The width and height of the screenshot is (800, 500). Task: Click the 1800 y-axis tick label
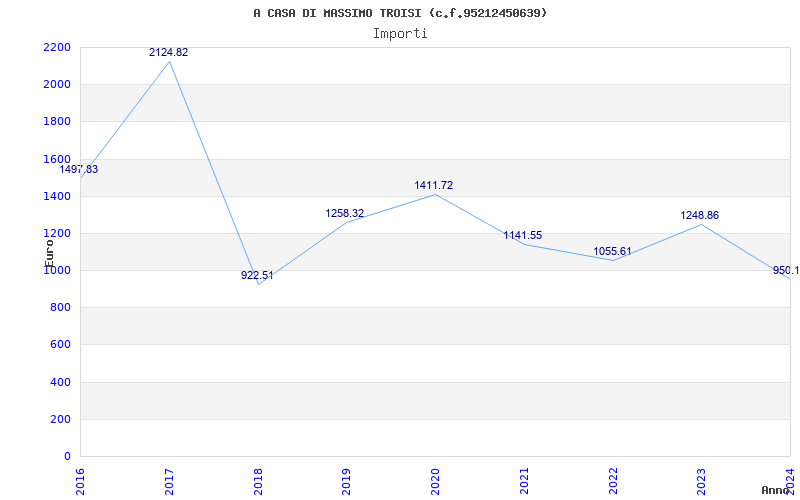click(x=57, y=122)
